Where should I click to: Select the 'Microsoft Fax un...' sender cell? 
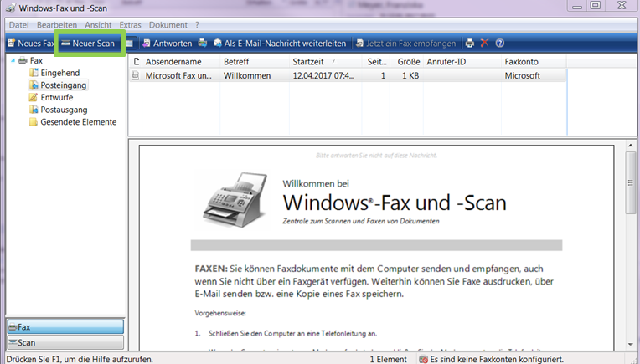tap(178, 75)
